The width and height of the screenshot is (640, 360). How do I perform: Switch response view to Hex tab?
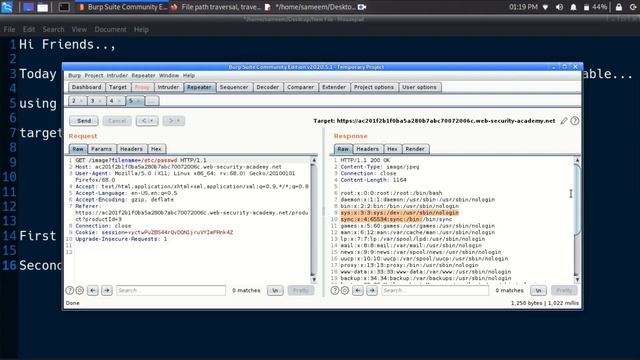392,149
